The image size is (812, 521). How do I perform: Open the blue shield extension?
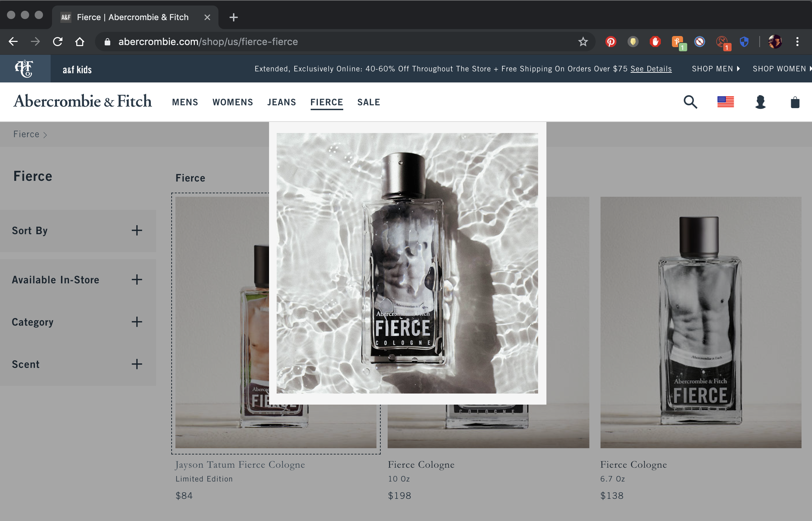(x=744, y=42)
